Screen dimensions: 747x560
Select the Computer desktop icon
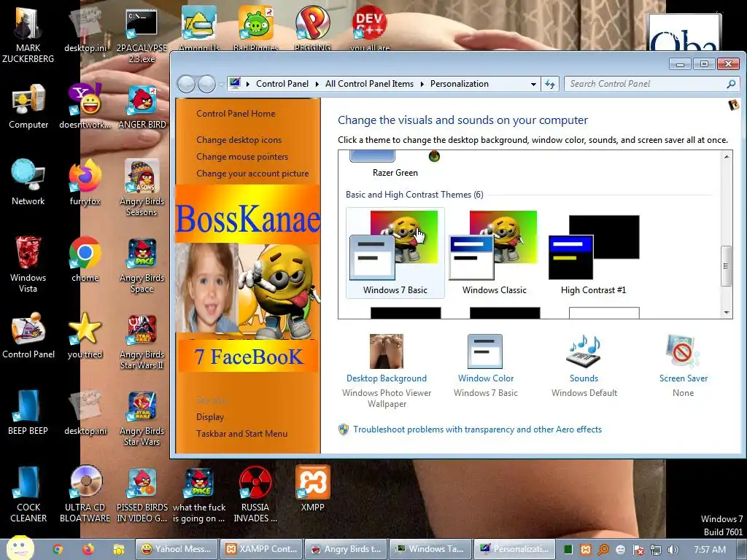click(x=28, y=106)
